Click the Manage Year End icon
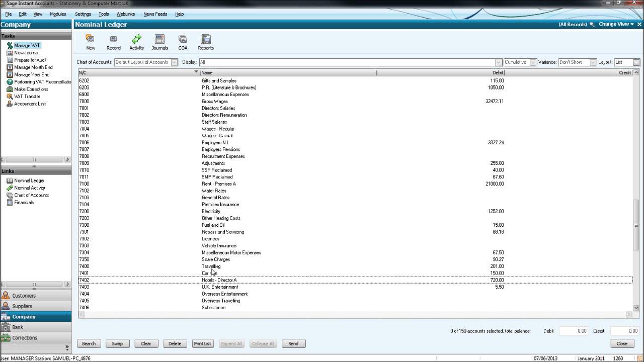 tap(10, 74)
